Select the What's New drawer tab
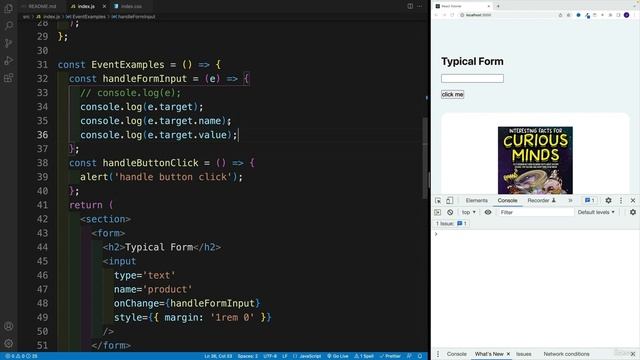 [489, 354]
